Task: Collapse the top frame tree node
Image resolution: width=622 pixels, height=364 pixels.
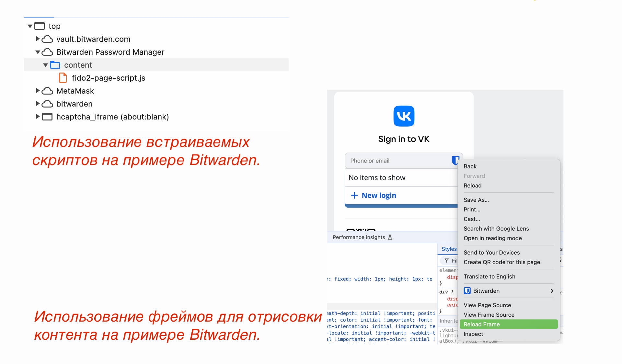Action: tap(30, 26)
